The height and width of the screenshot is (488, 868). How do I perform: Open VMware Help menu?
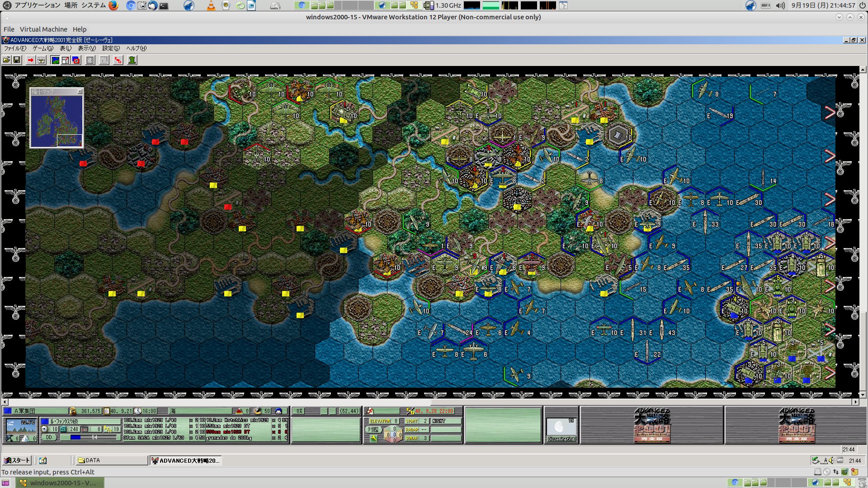pyautogui.click(x=80, y=29)
